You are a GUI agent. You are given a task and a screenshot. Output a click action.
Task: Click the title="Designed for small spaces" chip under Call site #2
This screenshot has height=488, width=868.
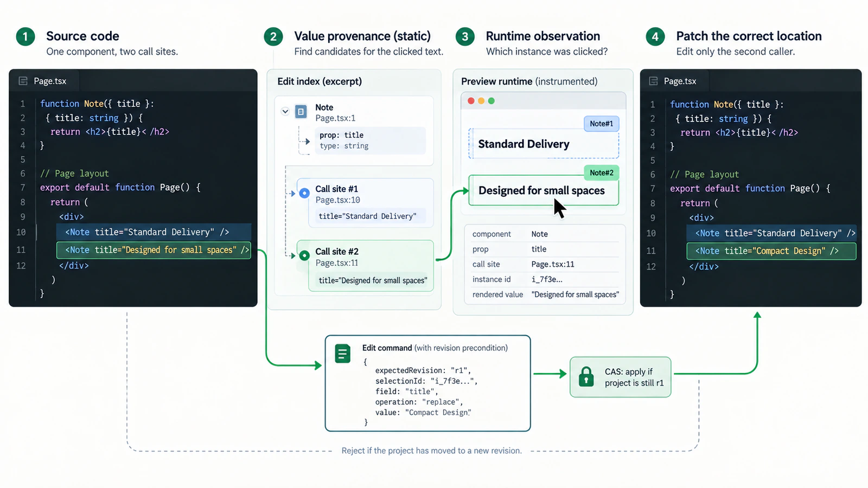click(x=373, y=280)
